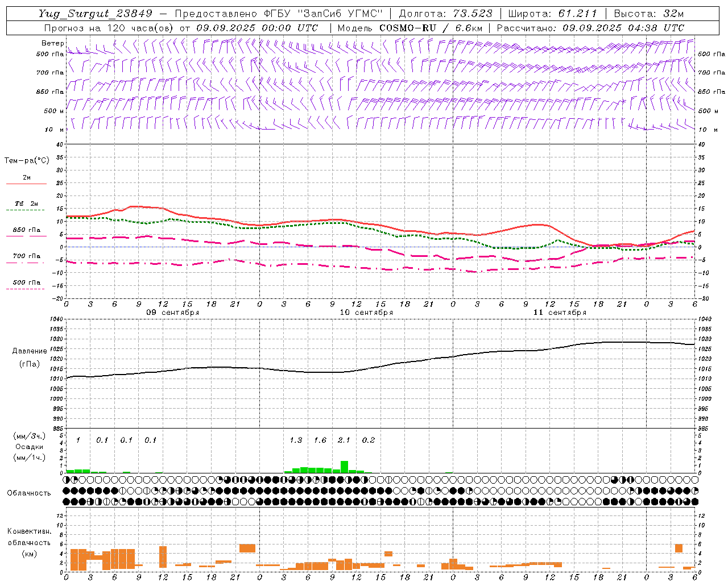Click the 3-hour precipitation value 1.6
Image resolution: width=728 pixels, height=582 pixels.
320,440
